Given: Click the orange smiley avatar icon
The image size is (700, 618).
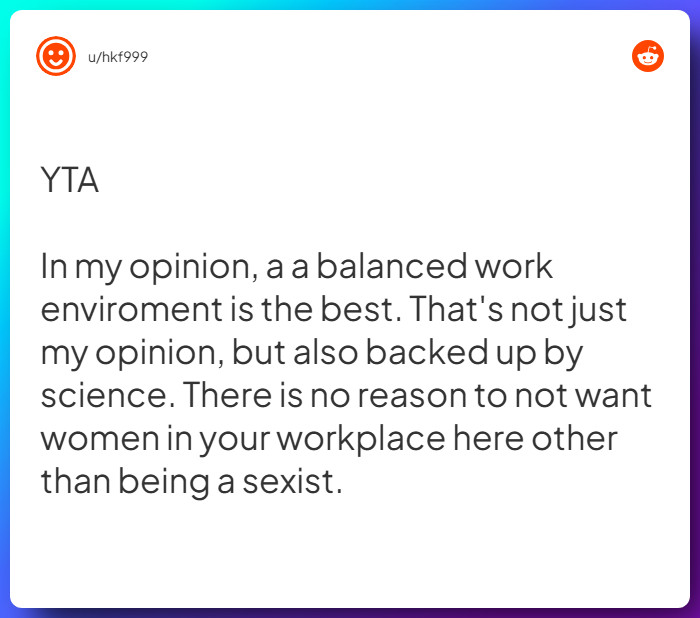Looking at the screenshot, I should click(x=56, y=56).
